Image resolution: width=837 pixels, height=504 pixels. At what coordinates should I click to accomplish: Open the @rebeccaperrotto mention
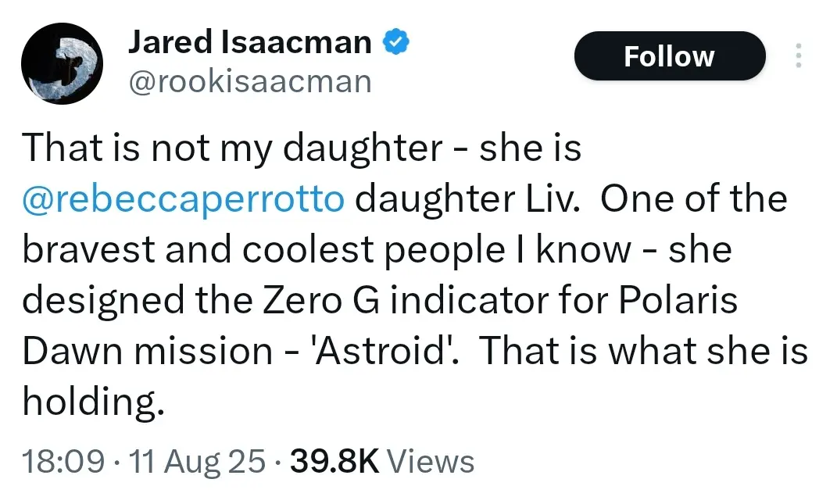coord(183,199)
